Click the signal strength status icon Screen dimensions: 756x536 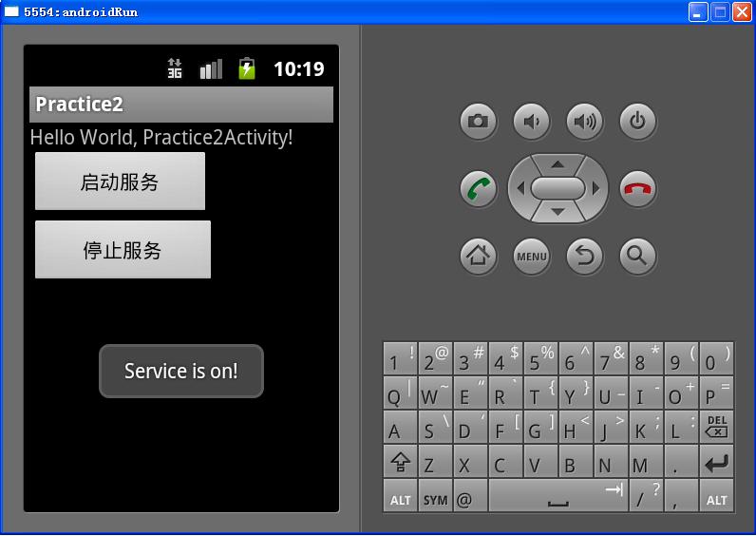point(211,68)
